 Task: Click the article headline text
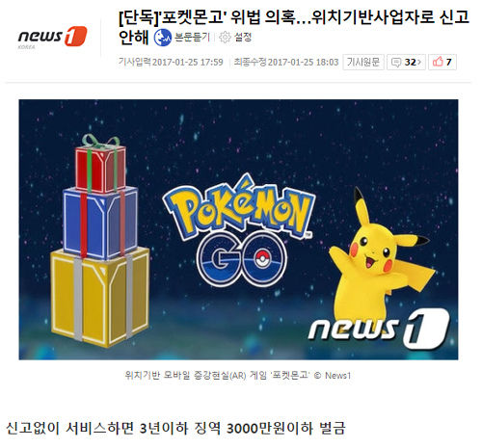(294, 27)
